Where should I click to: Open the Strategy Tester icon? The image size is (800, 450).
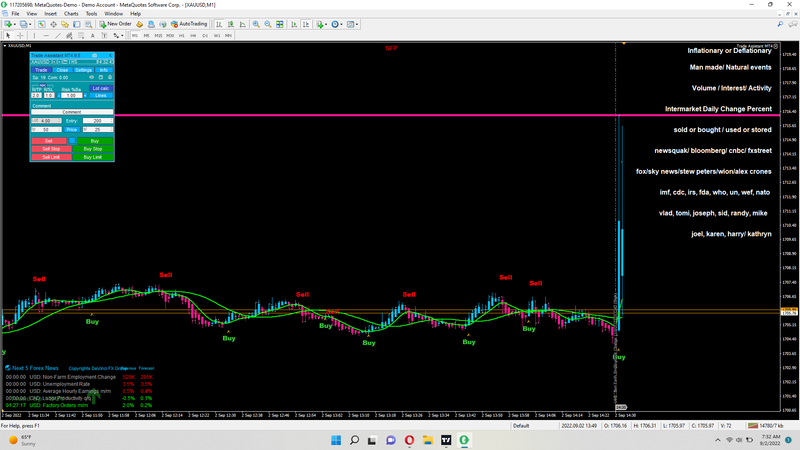88,24
